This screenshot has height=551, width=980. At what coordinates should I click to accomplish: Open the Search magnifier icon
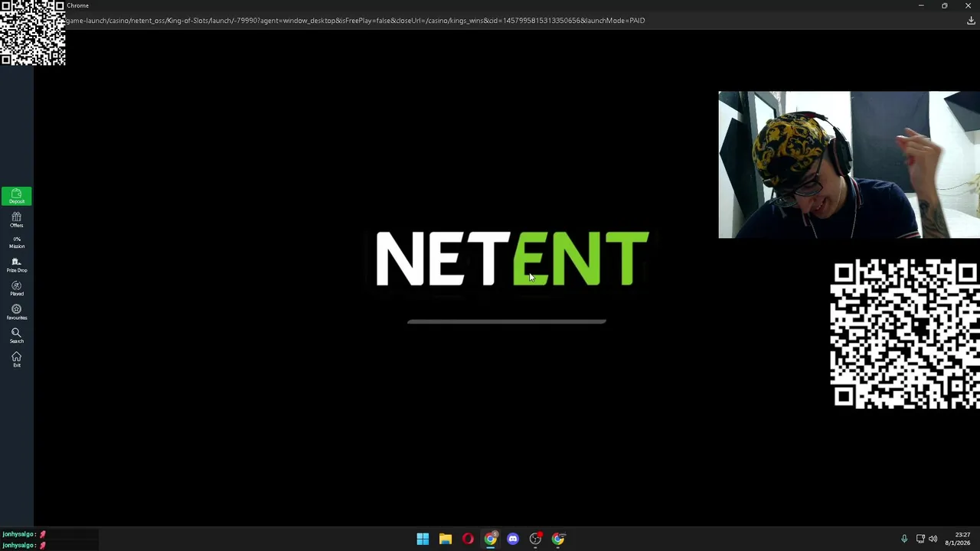tap(16, 336)
